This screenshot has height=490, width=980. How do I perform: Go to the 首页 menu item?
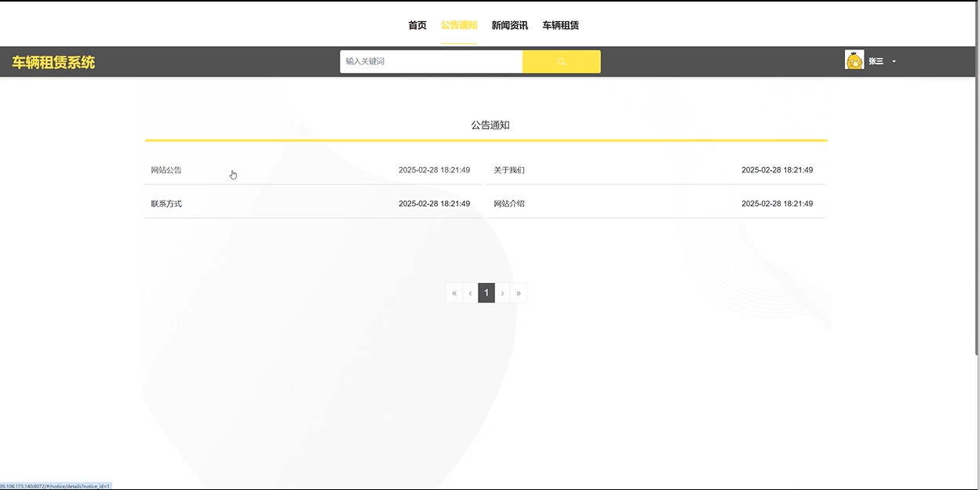pos(417,25)
